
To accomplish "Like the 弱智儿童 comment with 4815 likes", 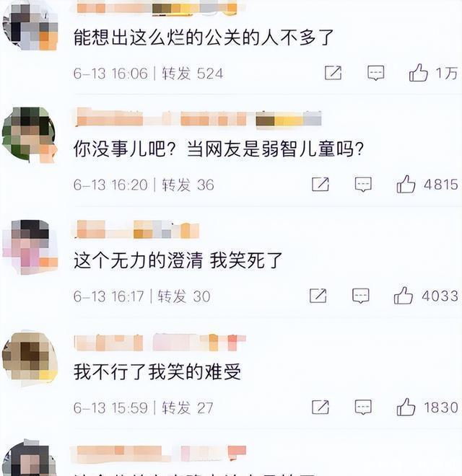I will (406, 184).
